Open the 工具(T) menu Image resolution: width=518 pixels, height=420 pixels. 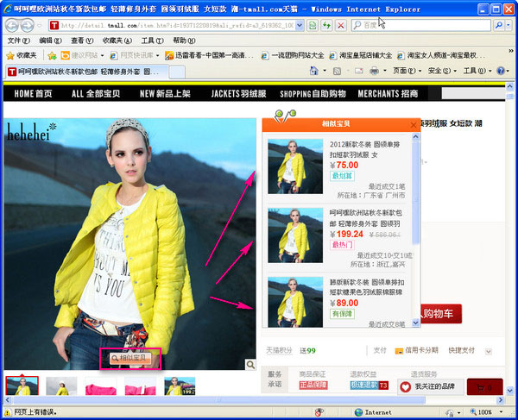coord(152,41)
